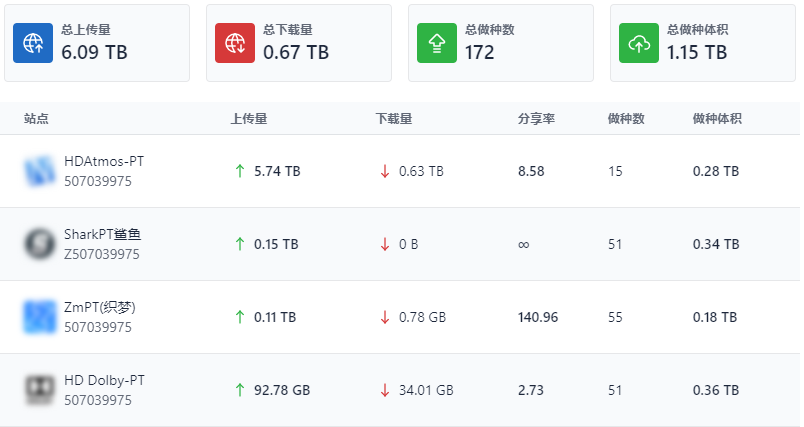Click the green cloud seeding volume icon
This screenshot has width=804, height=427.
point(639,43)
